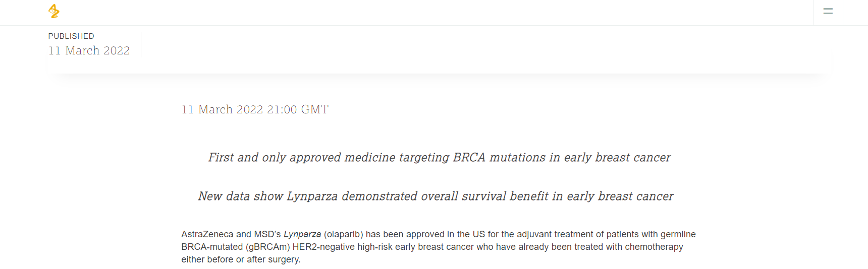Viewport: 868px width, 269px height.
Task: Click 'either before or after surgery' text
Action: (x=241, y=259)
